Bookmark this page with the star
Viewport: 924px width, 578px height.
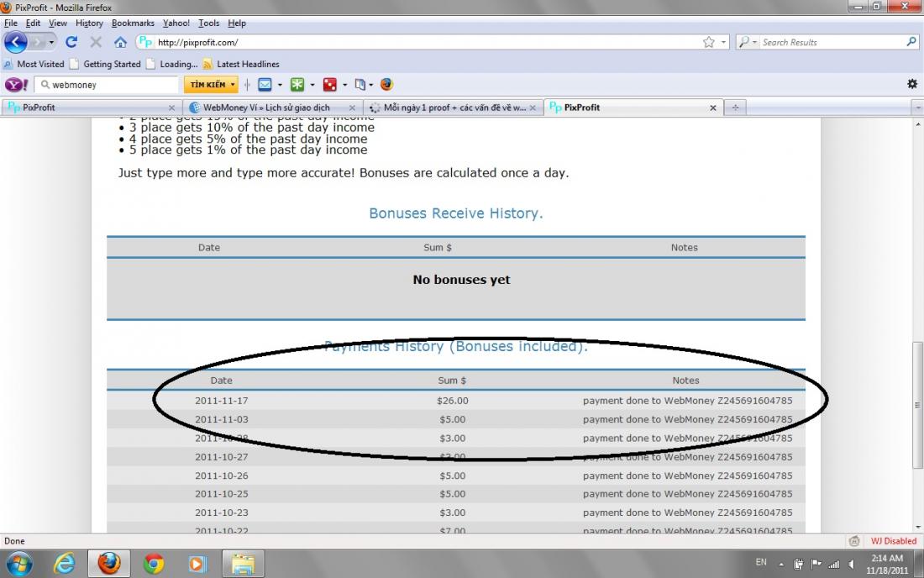tap(708, 42)
